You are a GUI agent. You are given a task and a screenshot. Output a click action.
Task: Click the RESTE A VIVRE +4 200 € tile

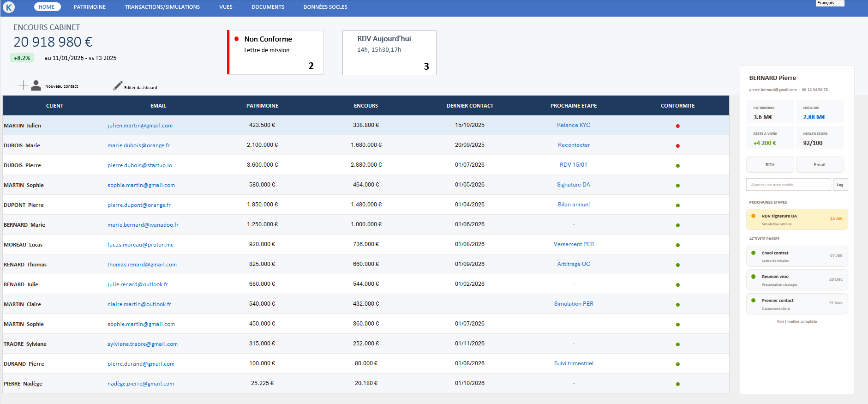tap(770, 138)
